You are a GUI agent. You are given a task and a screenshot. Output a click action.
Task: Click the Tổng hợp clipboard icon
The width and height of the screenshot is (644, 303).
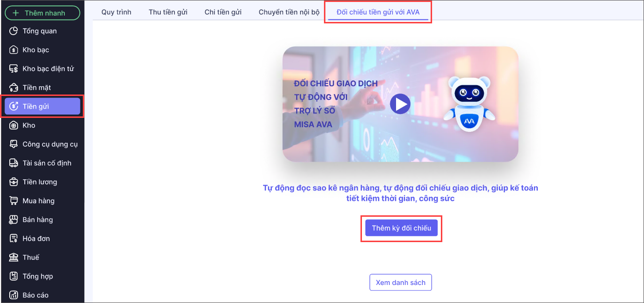coord(14,276)
